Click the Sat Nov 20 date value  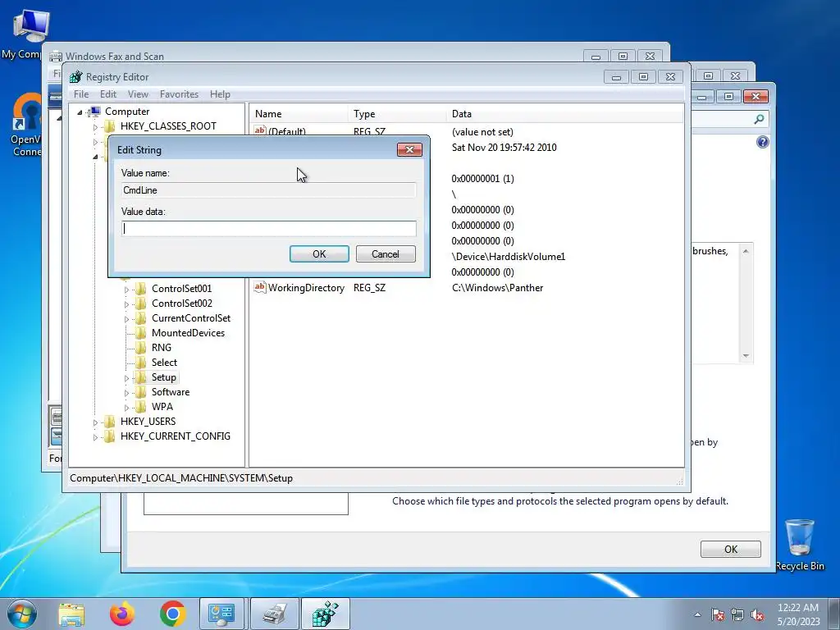pos(504,148)
